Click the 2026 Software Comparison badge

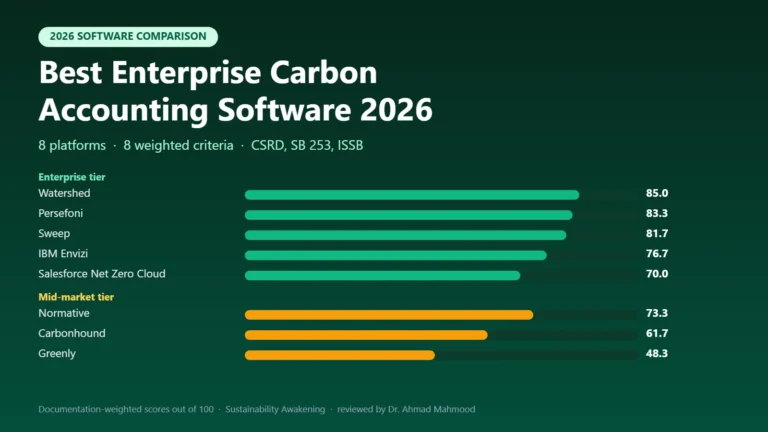click(x=128, y=37)
